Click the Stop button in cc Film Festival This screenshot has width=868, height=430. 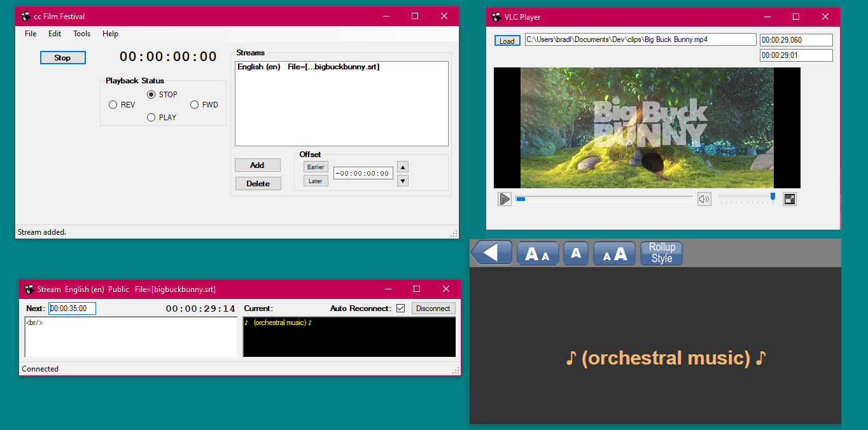[x=62, y=58]
